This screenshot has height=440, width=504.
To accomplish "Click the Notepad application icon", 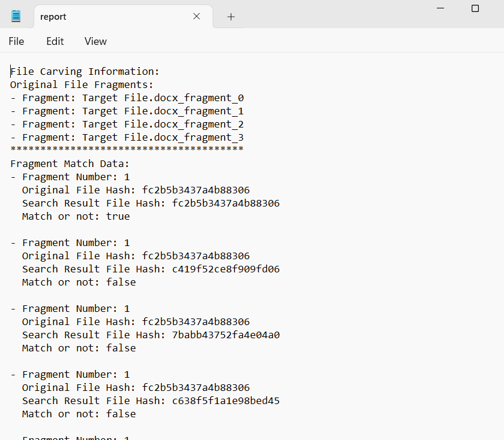I will click(15, 16).
